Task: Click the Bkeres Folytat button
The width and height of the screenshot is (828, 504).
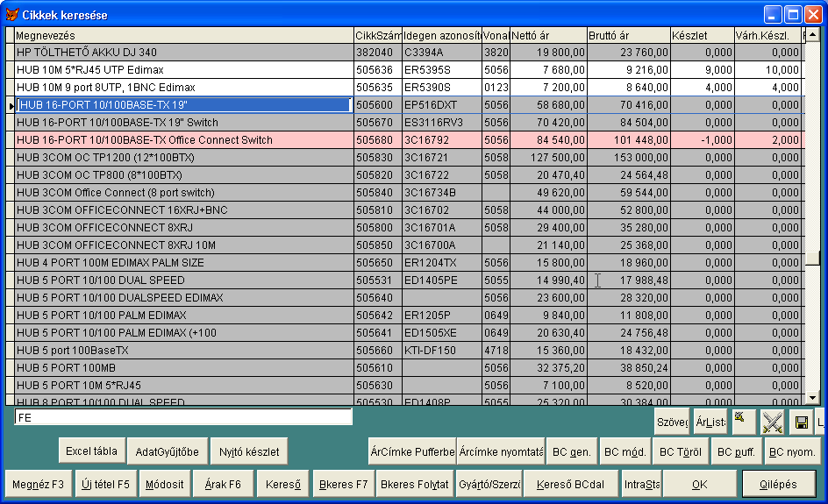Action: tap(415, 484)
